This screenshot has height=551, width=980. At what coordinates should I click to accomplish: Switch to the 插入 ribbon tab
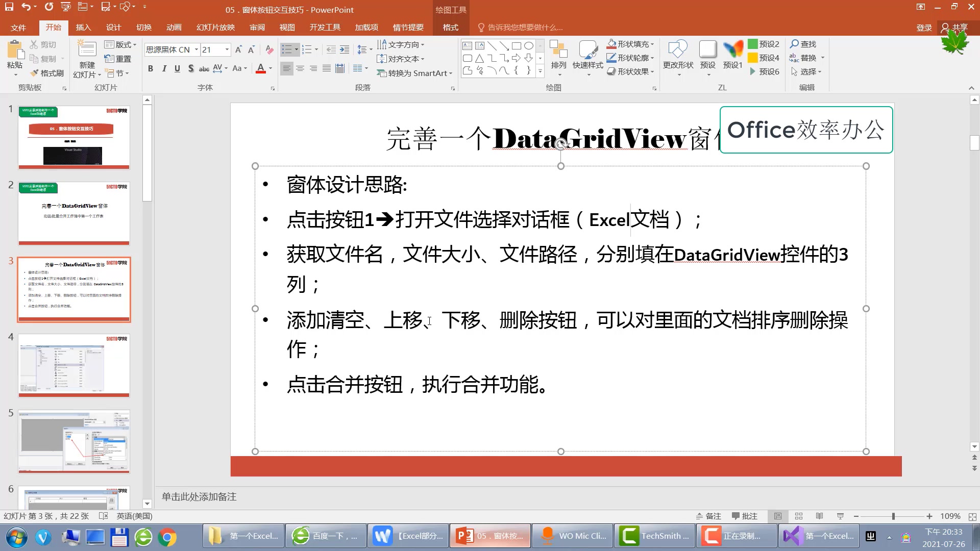(83, 28)
